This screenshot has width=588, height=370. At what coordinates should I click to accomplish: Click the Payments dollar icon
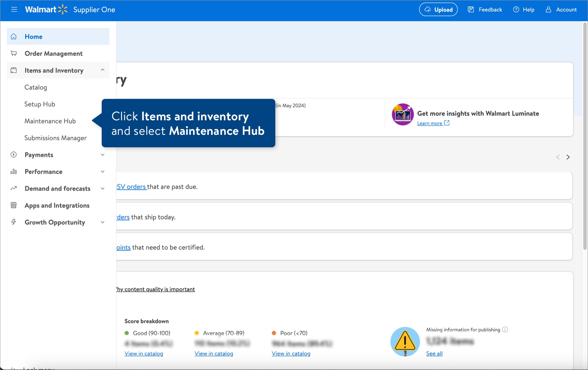[x=13, y=155]
